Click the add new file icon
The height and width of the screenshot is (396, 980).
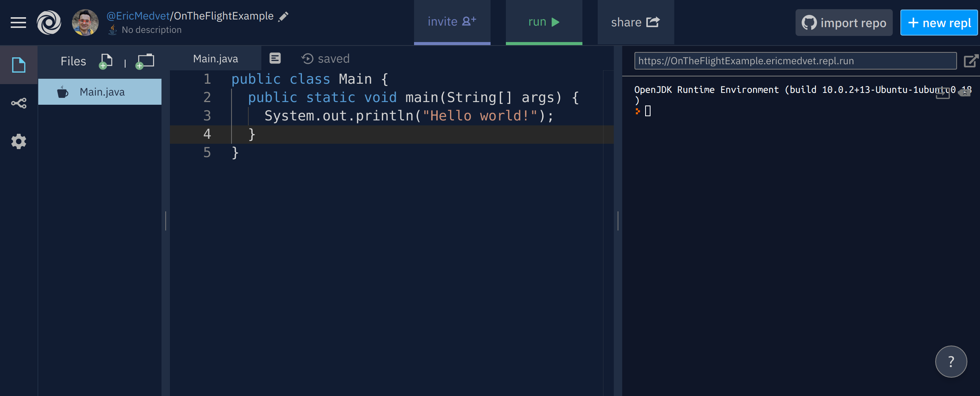pos(106,61)
